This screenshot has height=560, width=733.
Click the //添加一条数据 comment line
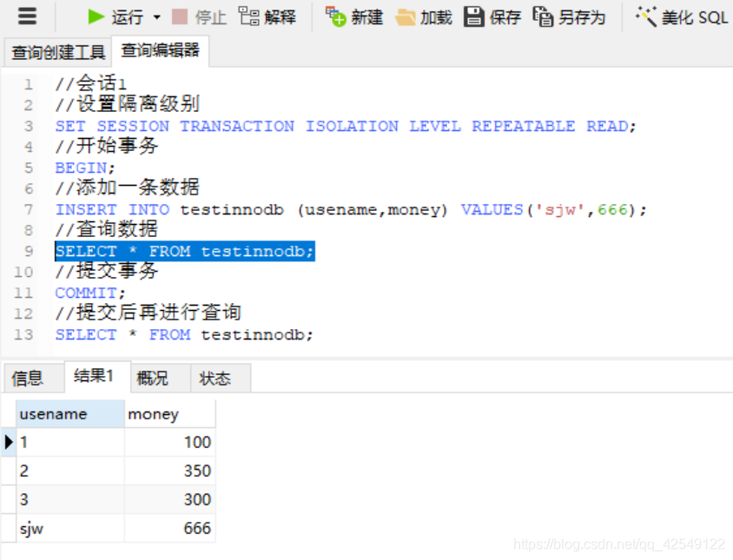click(127, 188)
